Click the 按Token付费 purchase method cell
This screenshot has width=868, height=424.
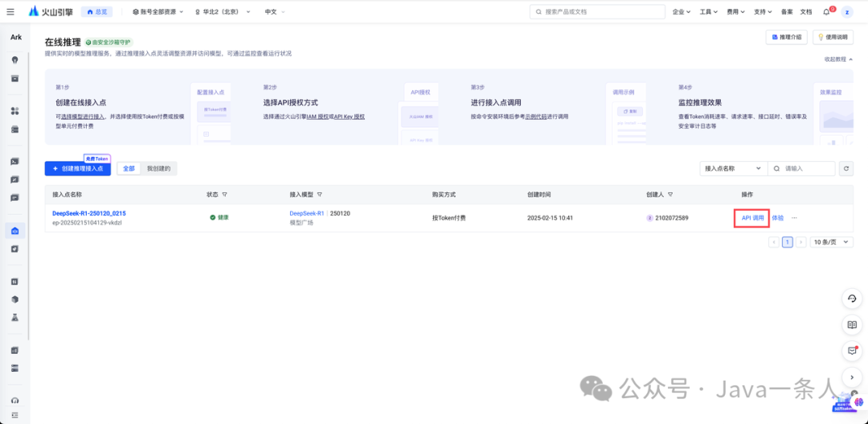point(449,218)
